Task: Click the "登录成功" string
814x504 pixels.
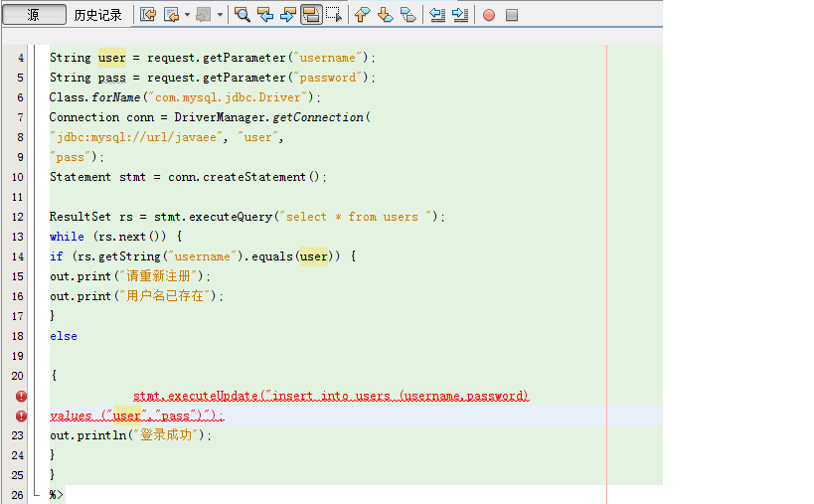Action: click(166, 435)
